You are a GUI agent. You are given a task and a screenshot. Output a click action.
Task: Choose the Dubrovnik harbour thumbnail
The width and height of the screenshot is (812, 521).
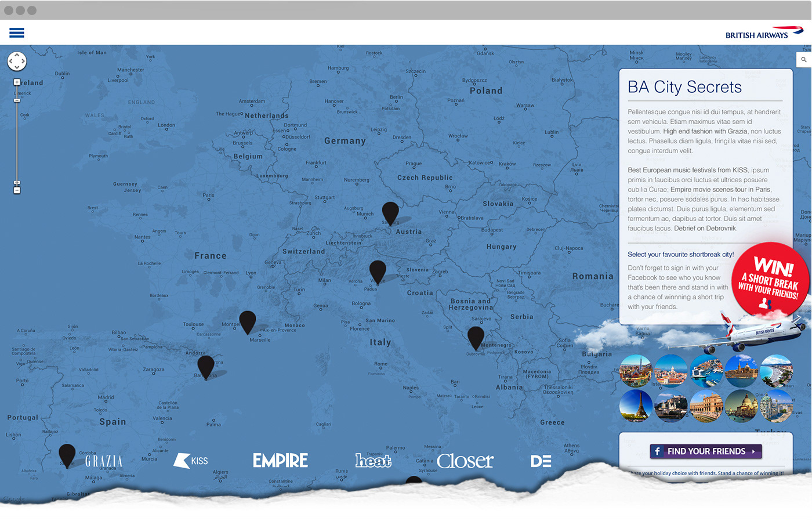tap(706, 371)
